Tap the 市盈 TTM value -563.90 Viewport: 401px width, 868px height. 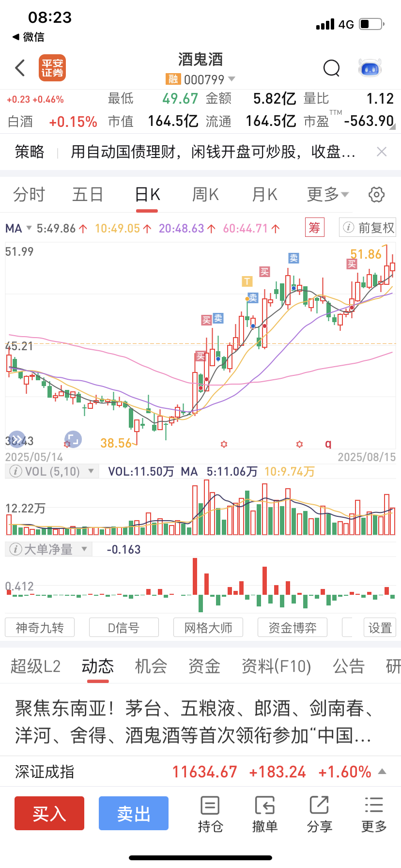coord(369,121)
